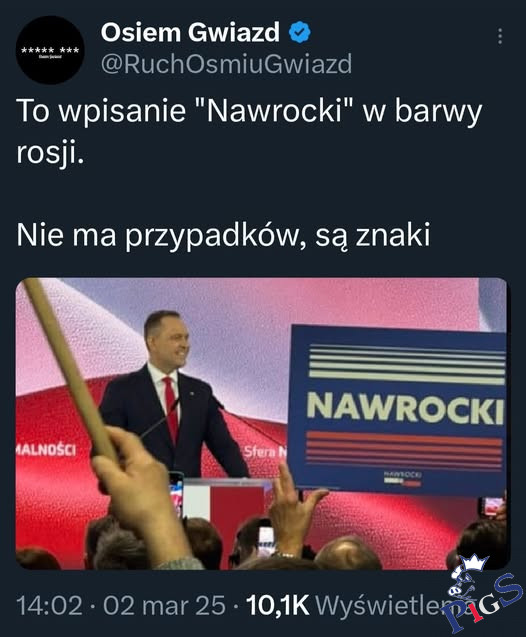Click the raised hand holding a pole
The height and width of the screenshot is (637, 526).
[140, 492]
